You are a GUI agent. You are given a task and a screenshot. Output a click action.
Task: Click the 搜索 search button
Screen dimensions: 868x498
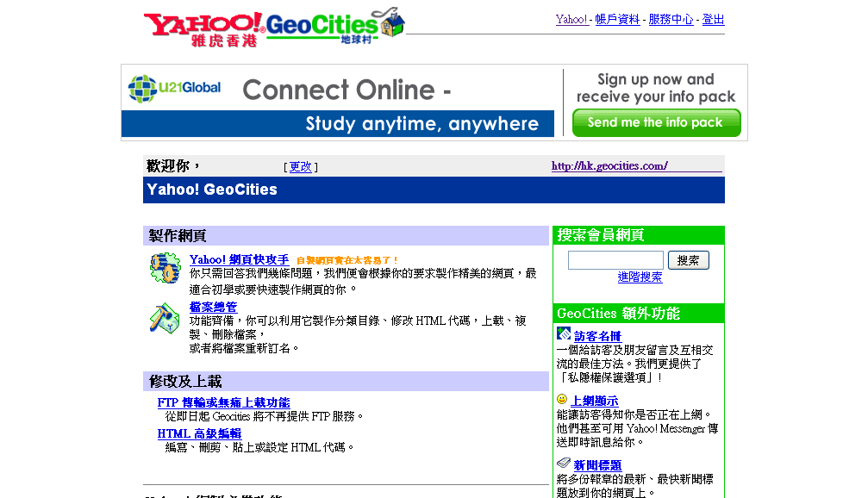pyautogui.click(x=689, y=260)
